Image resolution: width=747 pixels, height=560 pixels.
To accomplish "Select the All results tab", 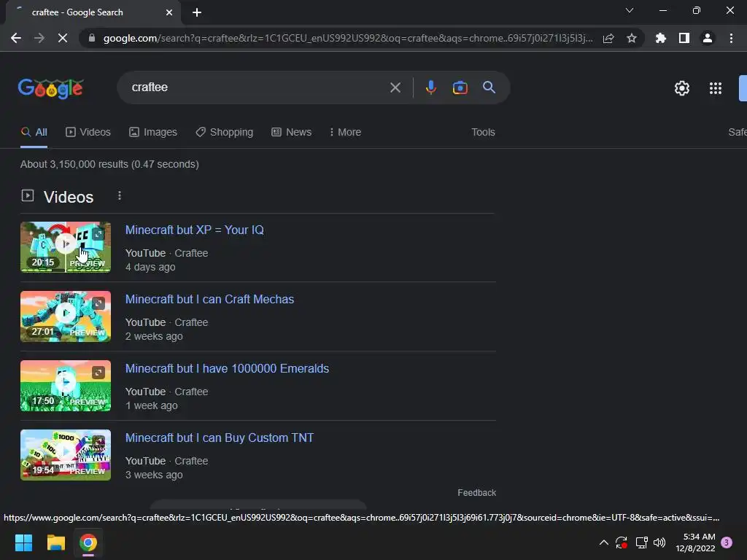I will [34, 133].
